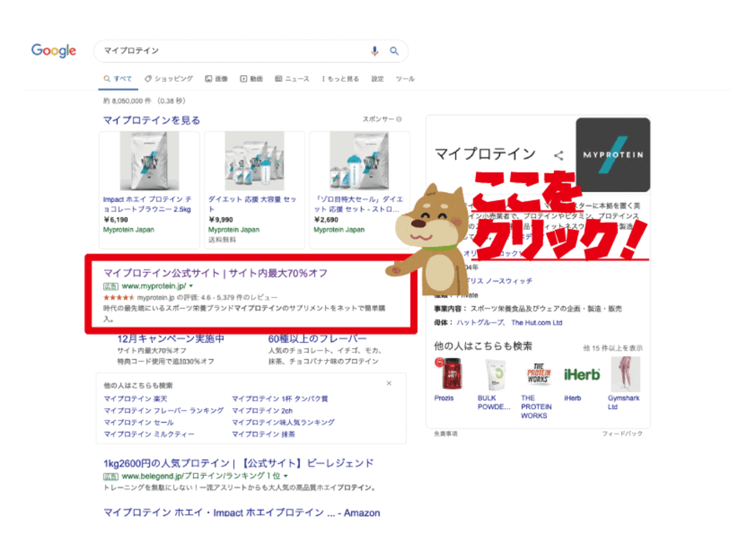Click the ¥9,990 price
Screen dimensions: 756x534
220,220
